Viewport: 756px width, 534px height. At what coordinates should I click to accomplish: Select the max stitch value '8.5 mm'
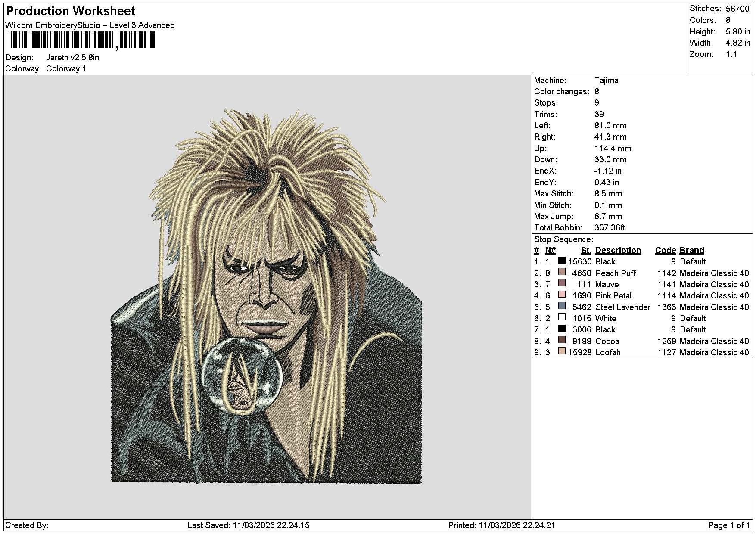point(608,194)
